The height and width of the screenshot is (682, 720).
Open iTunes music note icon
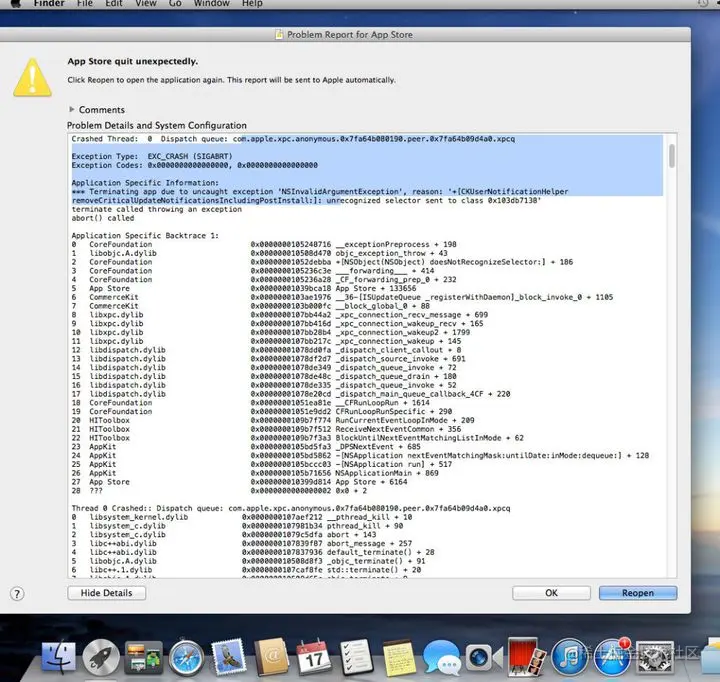(569, 658)
